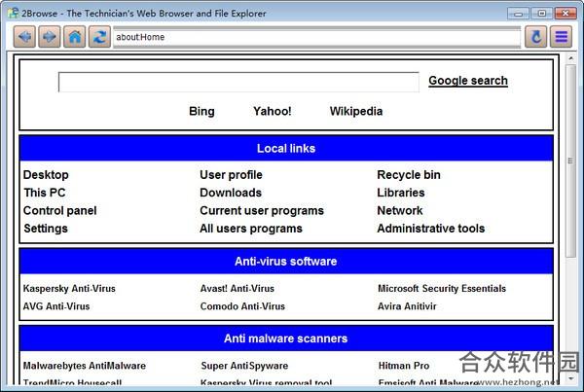Click the go arrow button beside the address bar

[x=536, y=37]
